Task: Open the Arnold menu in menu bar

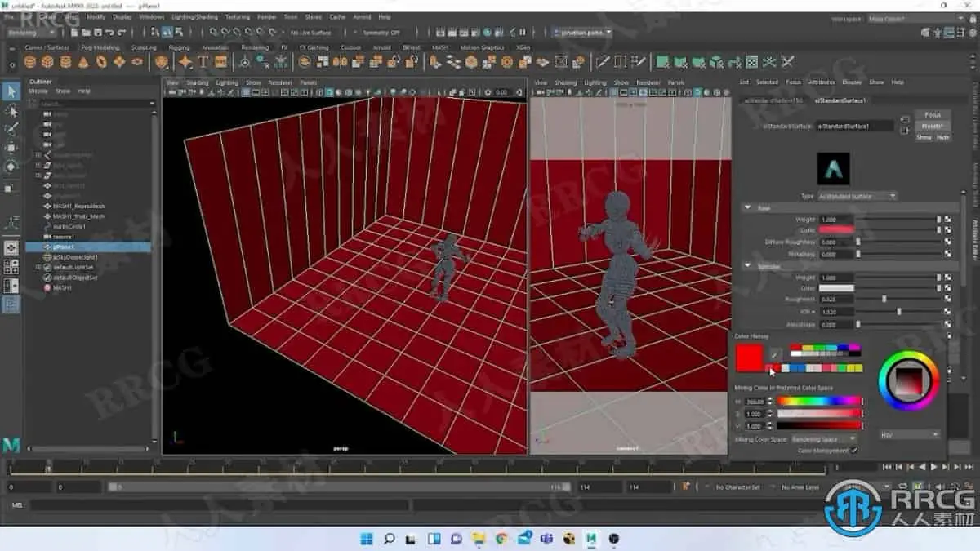Action: click(x=361, y=16)
